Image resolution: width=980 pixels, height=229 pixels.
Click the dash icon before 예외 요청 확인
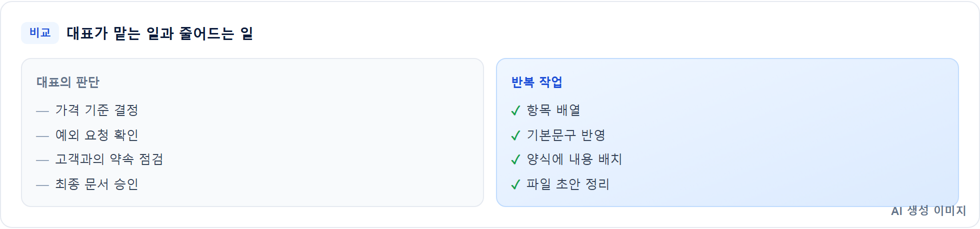[42, 136]
